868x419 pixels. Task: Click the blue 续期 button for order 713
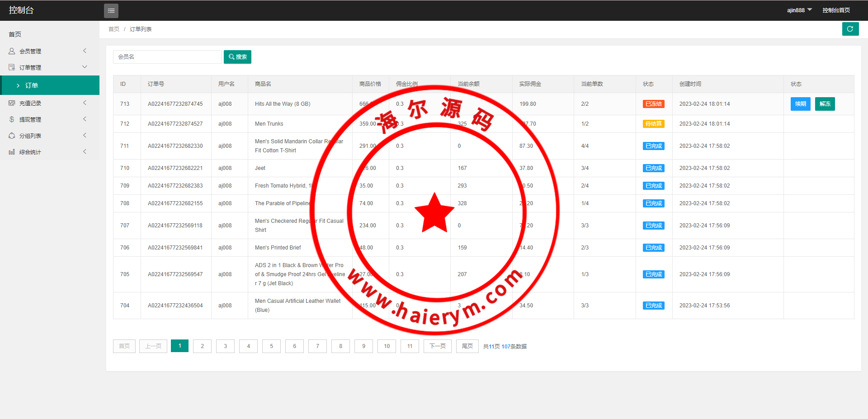click(800, 104)
